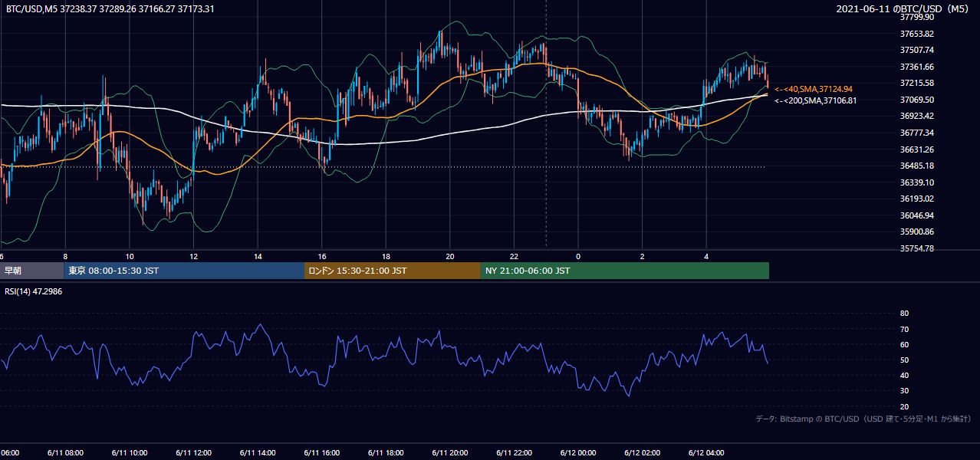980x460 pixels.
Task: Click hour tick 4 under the price chart
Action: tap(706, 257)
